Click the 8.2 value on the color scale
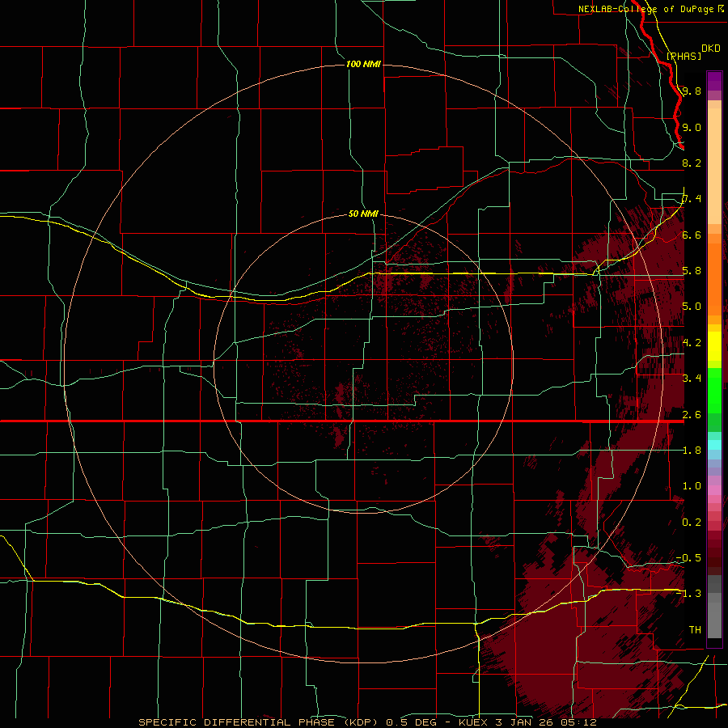 click(692, 163)
